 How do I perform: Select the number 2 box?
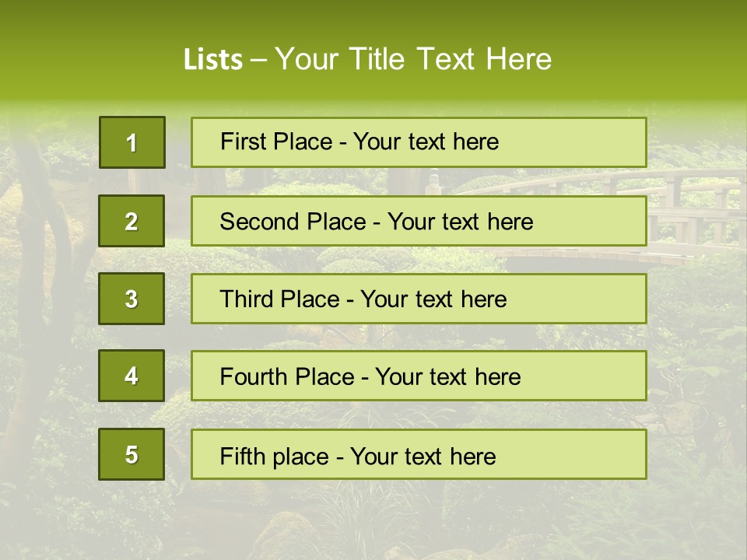132,221
